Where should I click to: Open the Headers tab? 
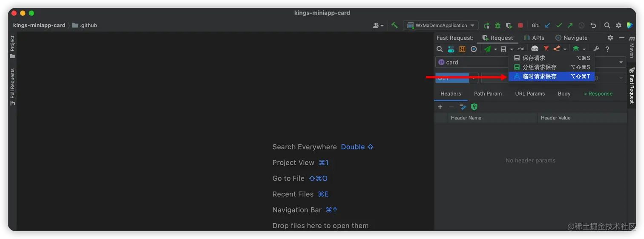click(451, 93)
